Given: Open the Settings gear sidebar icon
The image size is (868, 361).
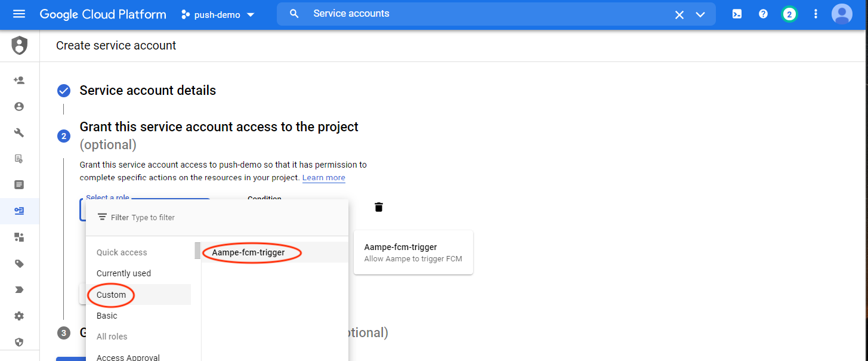Looking at the screenshot, I should [x=19, y=316].
